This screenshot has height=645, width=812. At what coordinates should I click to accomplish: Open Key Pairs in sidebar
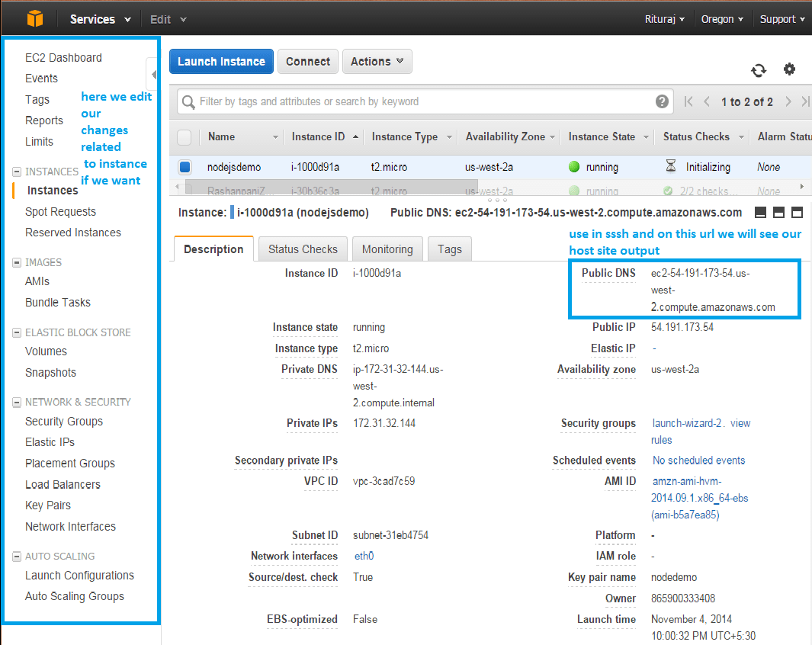click(x=47, y=505)
